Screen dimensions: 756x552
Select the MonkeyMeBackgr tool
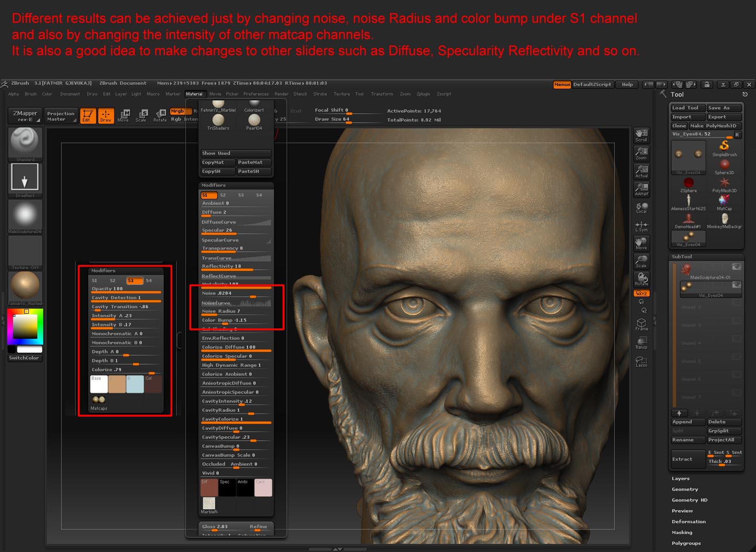point(724,220)
